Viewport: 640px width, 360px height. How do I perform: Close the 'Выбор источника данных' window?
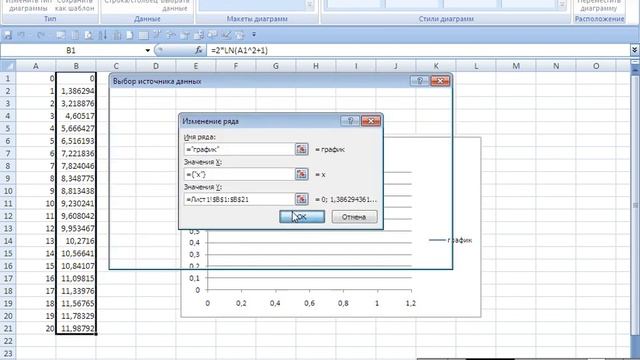440,81
